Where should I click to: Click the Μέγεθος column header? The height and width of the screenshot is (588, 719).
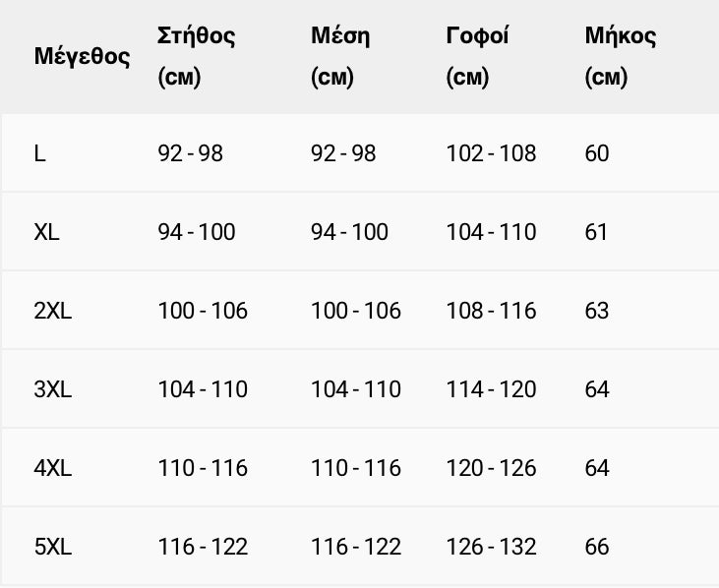82,56
